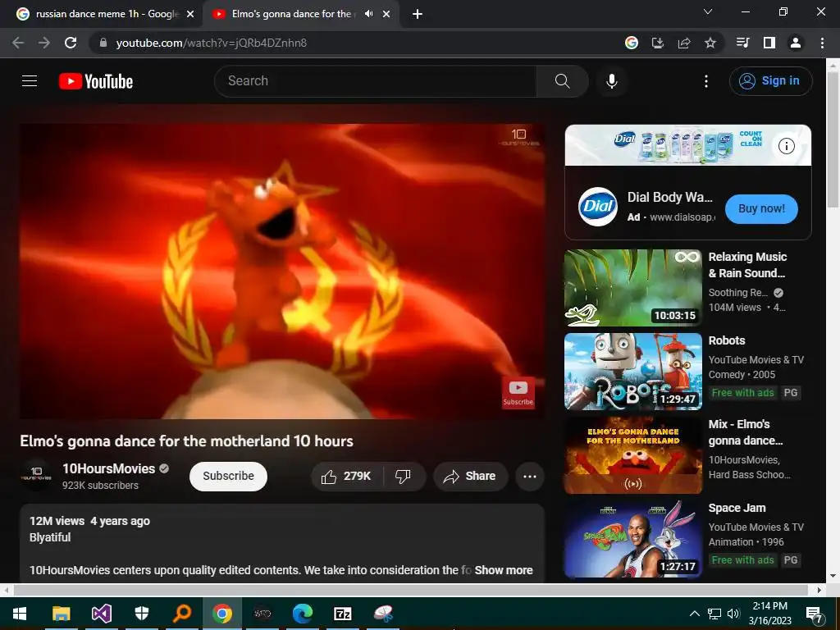Viewport: 840px width, 630px height.
Task: Close the russian dance meme tab
Action: click(x=190, y=14)
